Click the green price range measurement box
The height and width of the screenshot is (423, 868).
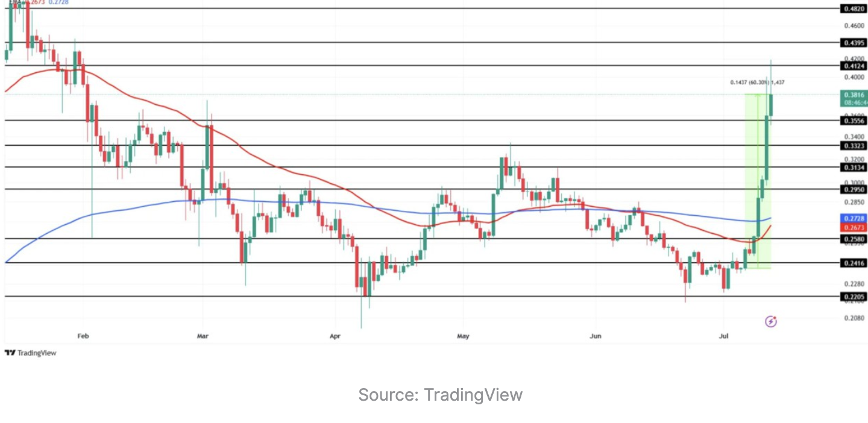[x=758, y=181]
